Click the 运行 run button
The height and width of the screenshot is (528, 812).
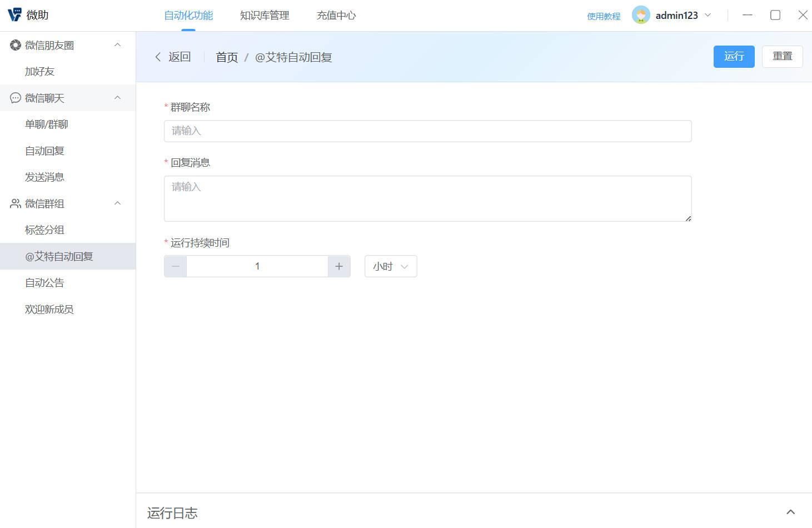(x=734, y=56)
